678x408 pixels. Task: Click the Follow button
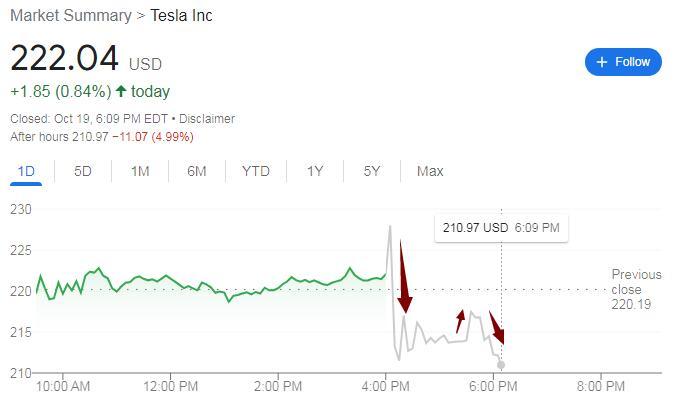pos(623,62)
